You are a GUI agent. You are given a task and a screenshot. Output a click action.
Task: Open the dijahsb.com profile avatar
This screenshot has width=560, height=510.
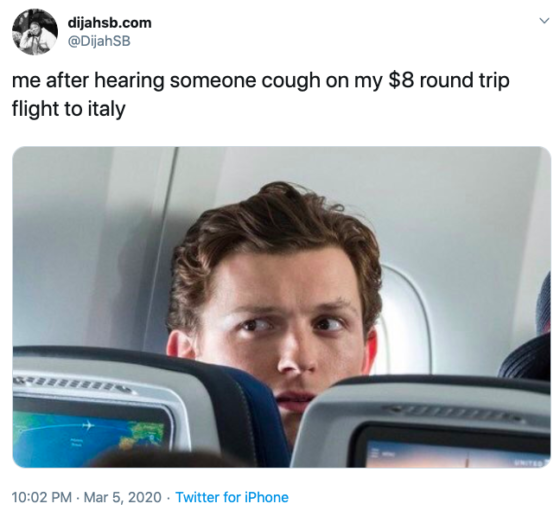point(35,32)
